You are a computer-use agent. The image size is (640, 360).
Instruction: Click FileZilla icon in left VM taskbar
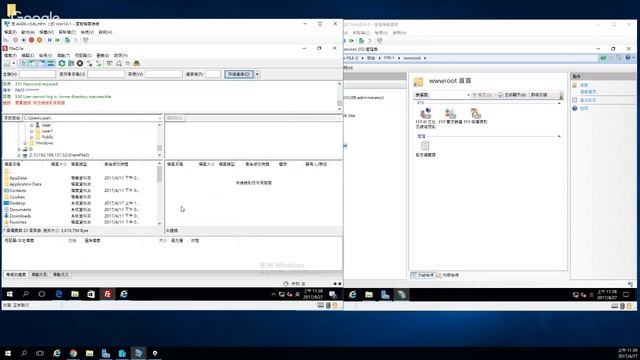pyautogui.click(x=107, y=294)
